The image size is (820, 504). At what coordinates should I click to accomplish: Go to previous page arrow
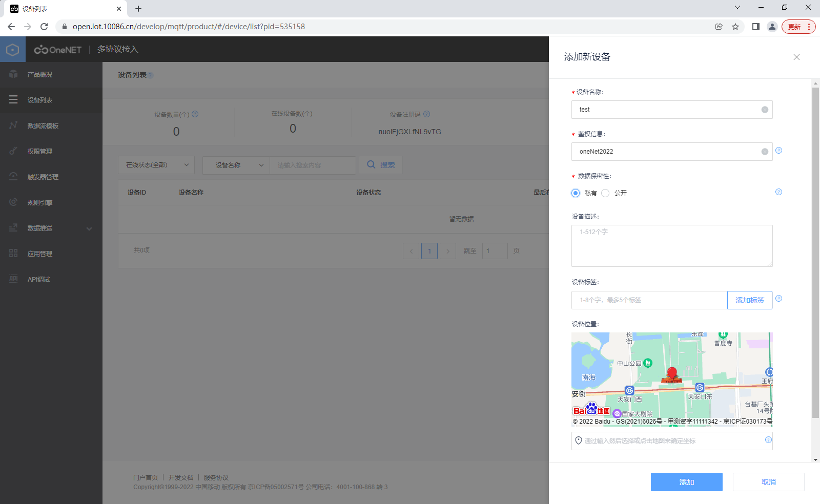pyautogui.click(x=411, y=251)
